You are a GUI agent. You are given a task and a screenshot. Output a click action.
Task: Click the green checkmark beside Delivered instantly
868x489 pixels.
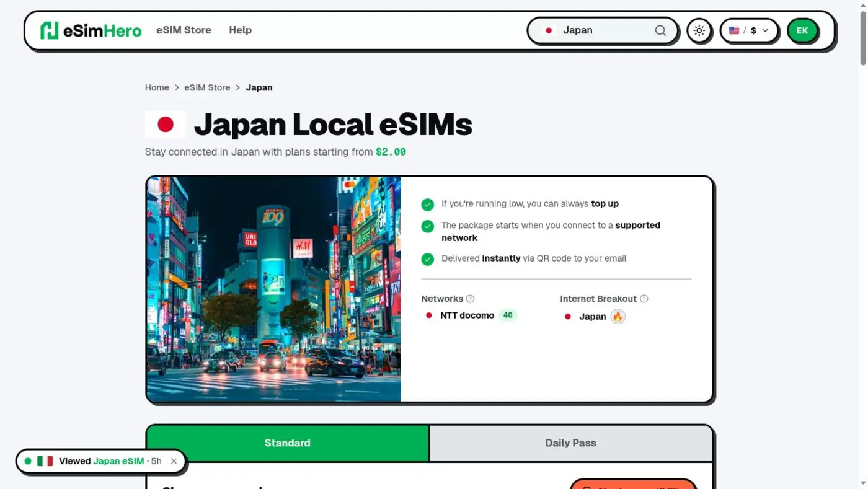click(x=428, y=259)
